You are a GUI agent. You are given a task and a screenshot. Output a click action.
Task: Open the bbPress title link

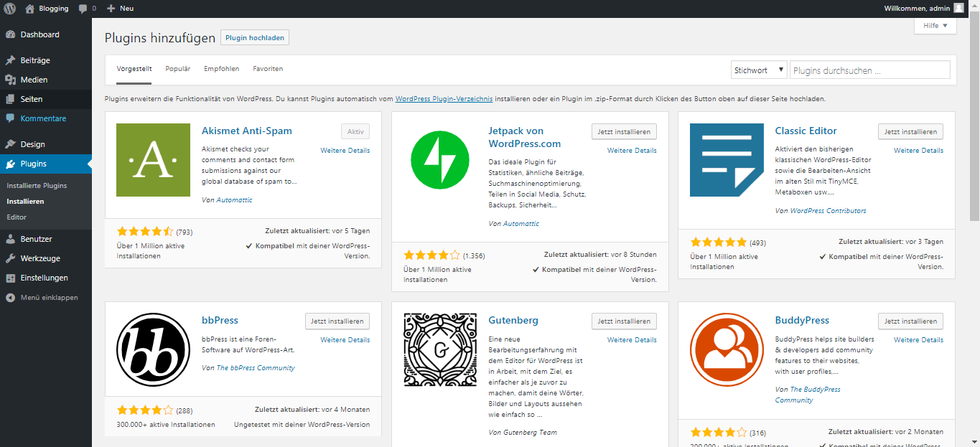220,320
